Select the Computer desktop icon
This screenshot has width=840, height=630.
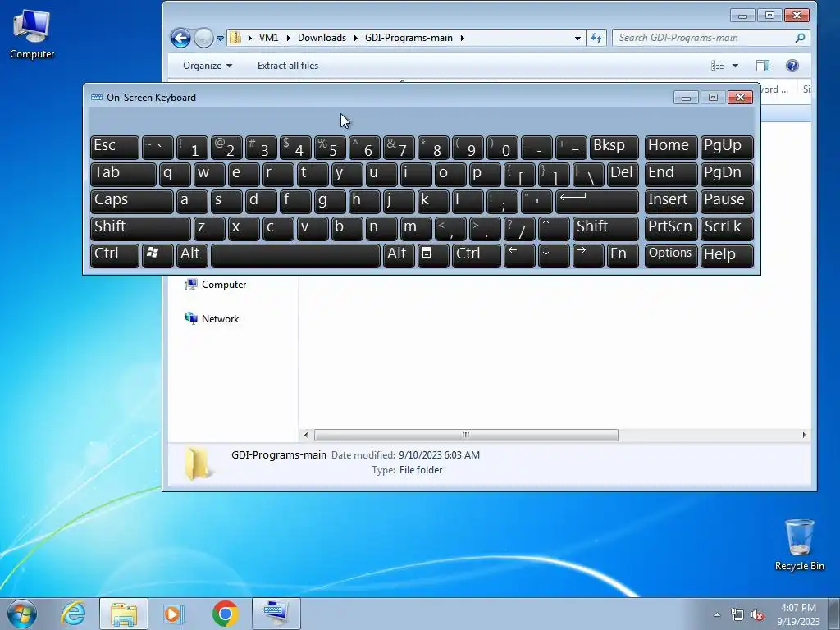[x=32, y=33]
